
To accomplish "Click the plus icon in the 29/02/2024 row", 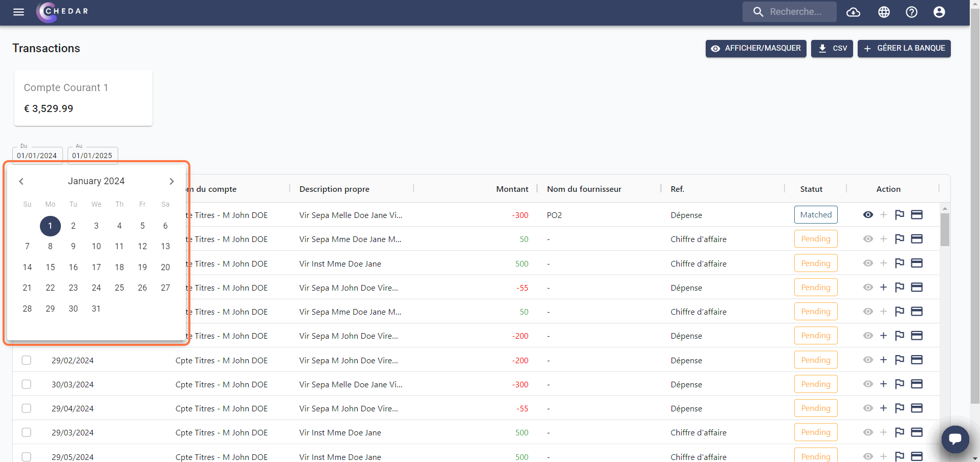I will pos(883,360).
